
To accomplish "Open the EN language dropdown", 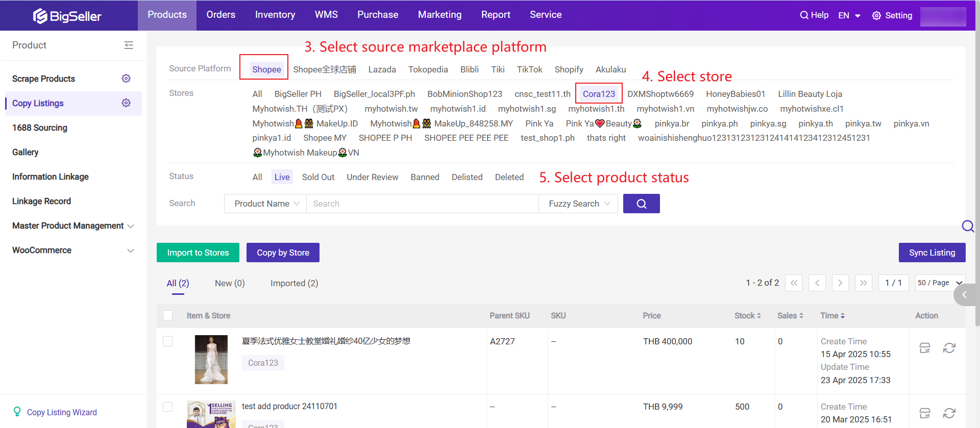I will click(x=849, y=16).
